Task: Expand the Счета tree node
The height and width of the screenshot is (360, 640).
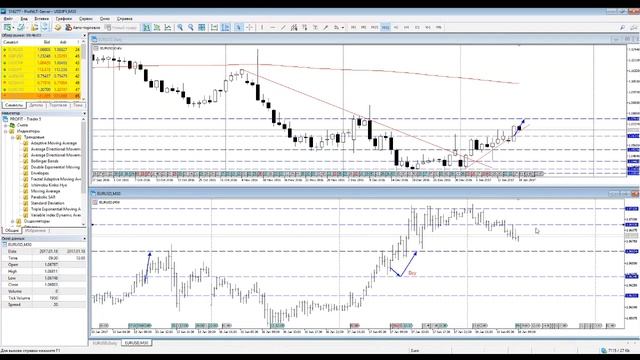Action: 6,125
